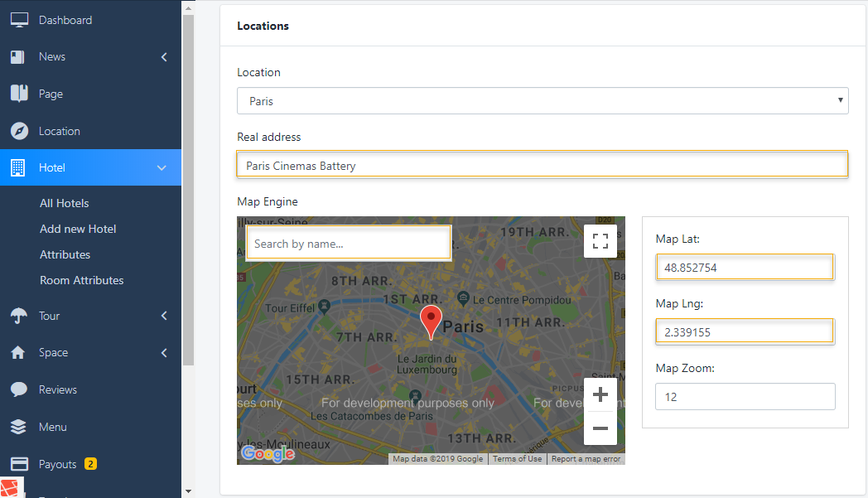Expand the News submenu arrow
The image size is (868, 498).
[x=164, y=57]
